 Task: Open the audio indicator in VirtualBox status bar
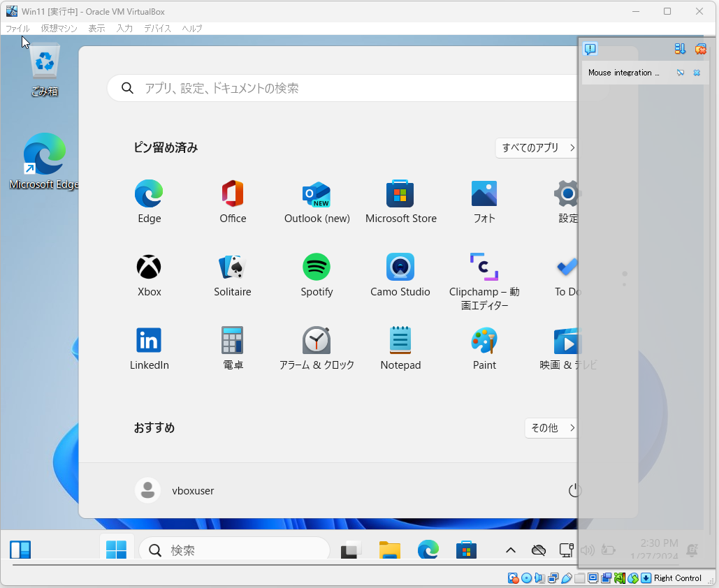pyautogui.click(x=539, y=578)
